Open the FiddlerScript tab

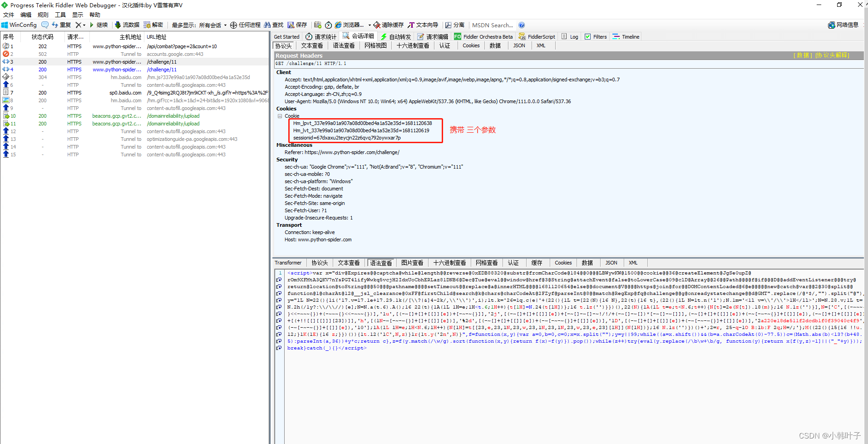pos(537,37)
